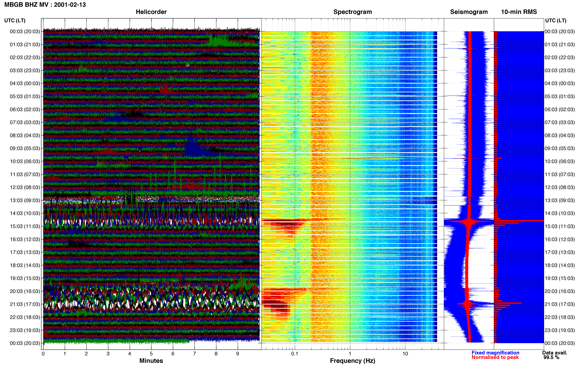Screen dimensions: 588x368
Task: Click 'UTC (LT)' label above the helicorder time axis
Action: tap(15, 20)
